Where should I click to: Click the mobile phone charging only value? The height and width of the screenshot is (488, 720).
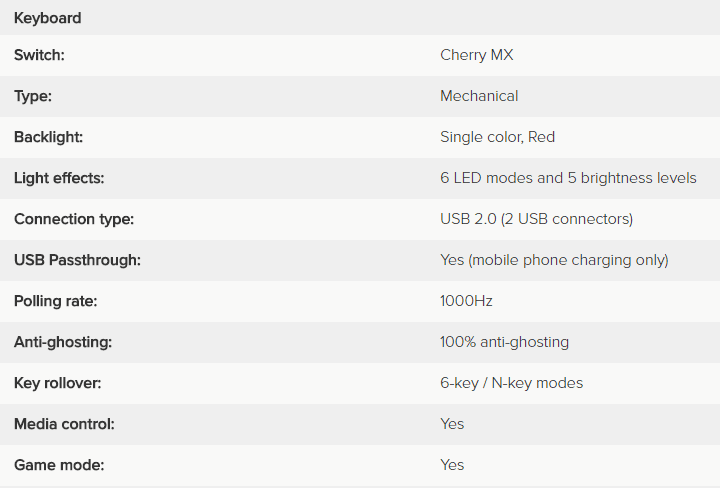[554, 260]
